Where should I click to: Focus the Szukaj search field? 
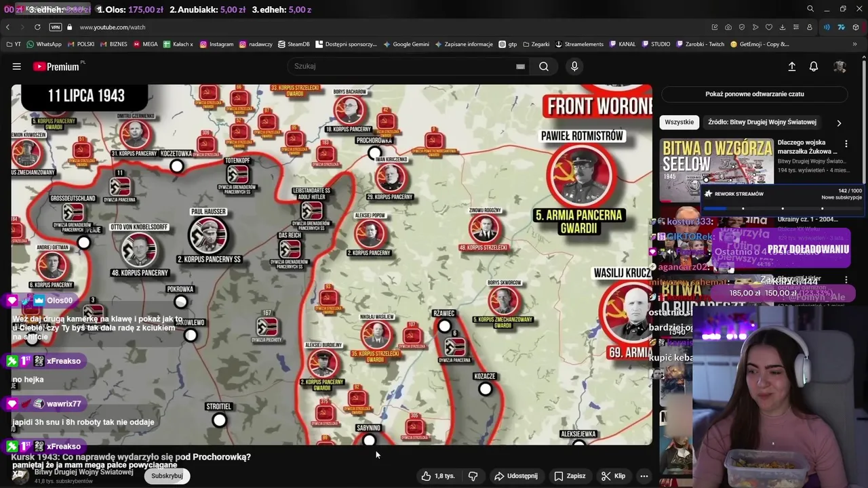403,66
